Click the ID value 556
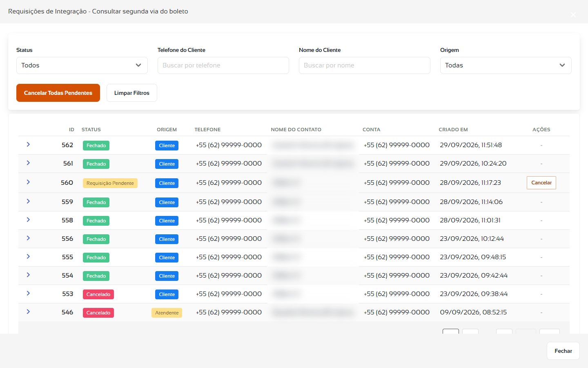Image resolution: width=588 pixels, height=368 pixels. point(67,239)
